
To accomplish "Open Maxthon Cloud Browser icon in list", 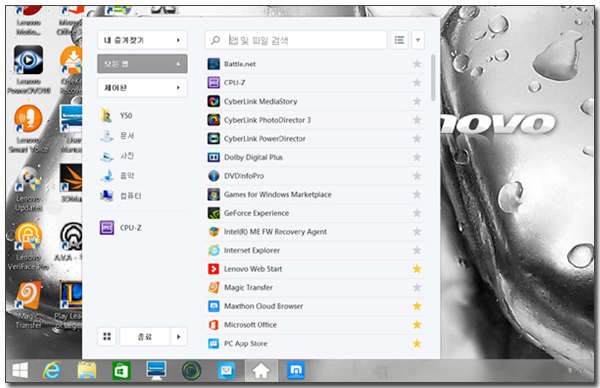I will pyautogui.click(x=214, y=306).
